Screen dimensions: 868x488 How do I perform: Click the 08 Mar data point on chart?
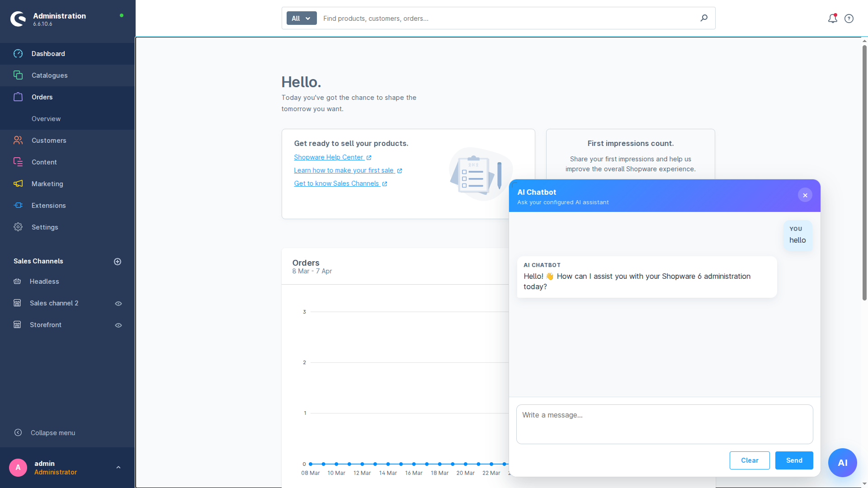[x=311, y=464]
